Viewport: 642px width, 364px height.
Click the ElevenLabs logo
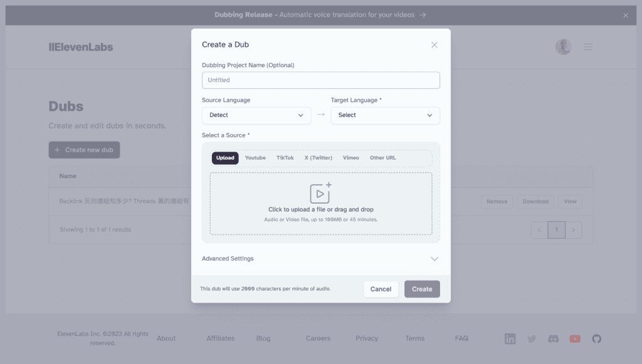tap(81, 47)
